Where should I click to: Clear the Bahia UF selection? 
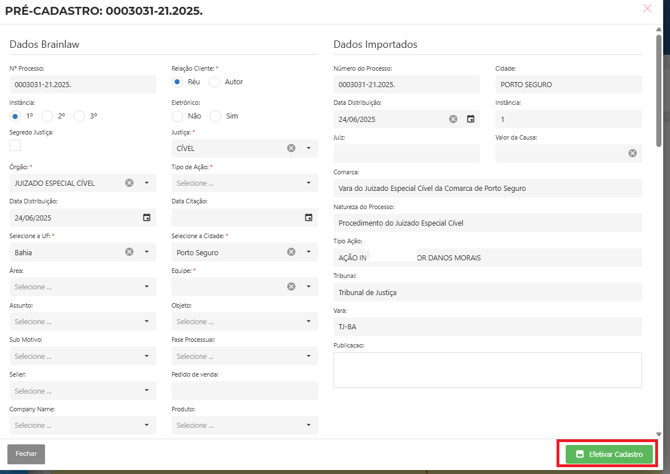click(x=129, y=252)
